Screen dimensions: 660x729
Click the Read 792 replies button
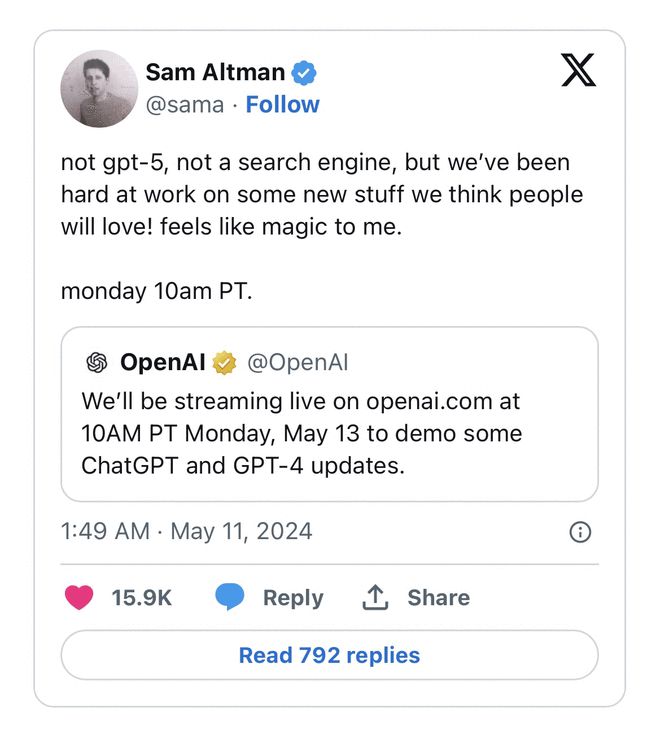click(330, 655)
